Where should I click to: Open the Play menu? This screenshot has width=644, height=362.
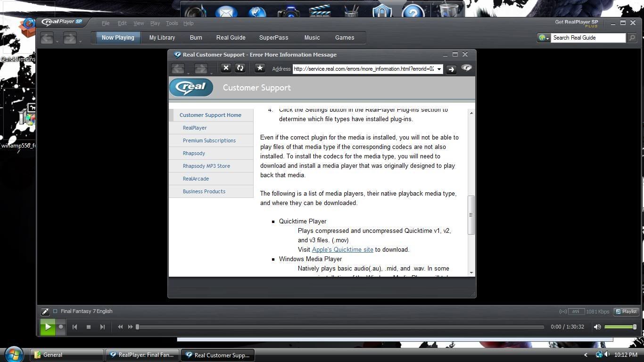tap(155, 23)
